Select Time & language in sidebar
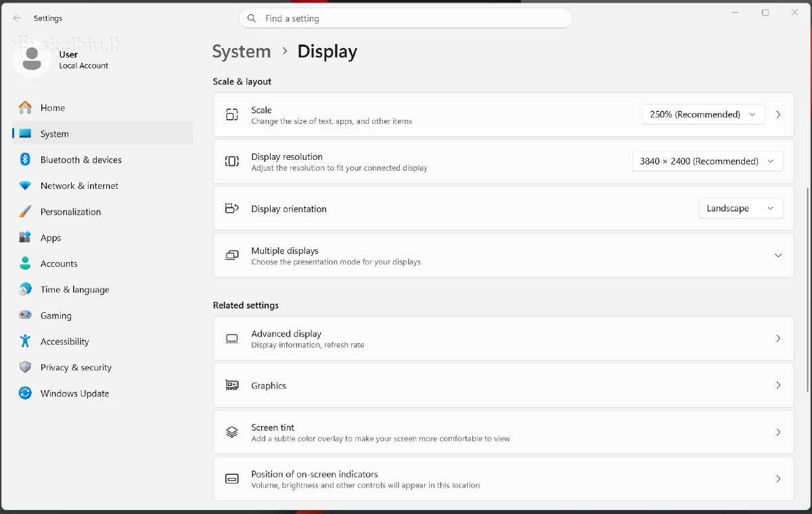812x514 pixels. pyautogui.click(x=103, y=290)
